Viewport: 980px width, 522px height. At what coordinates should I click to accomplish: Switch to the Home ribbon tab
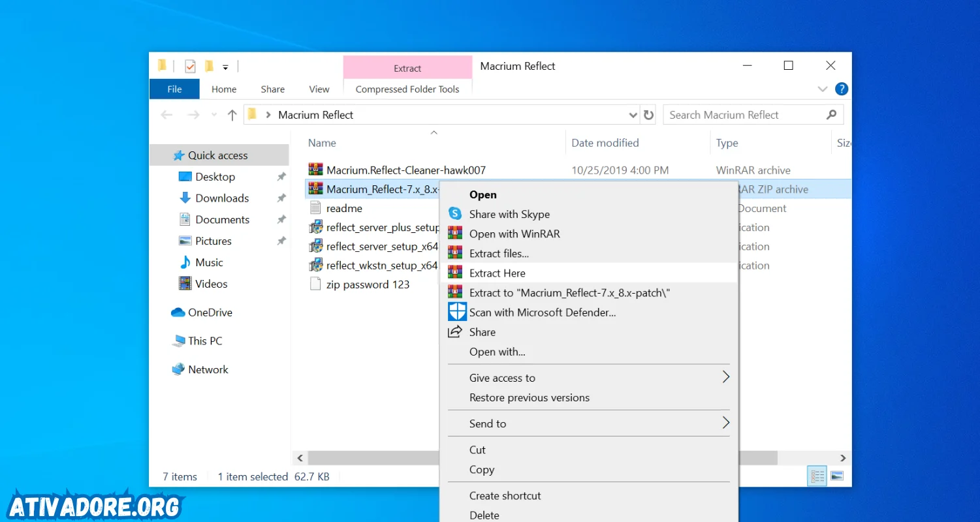coord(224,89)
